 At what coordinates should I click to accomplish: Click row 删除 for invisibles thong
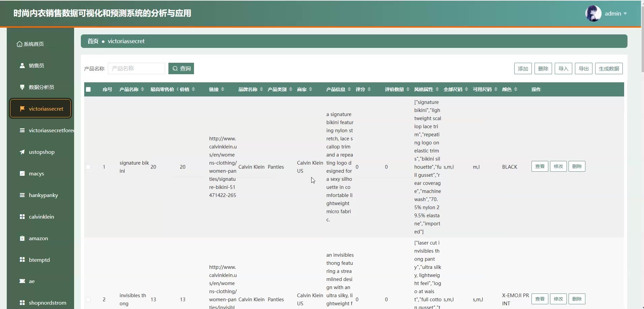[577, 299]
